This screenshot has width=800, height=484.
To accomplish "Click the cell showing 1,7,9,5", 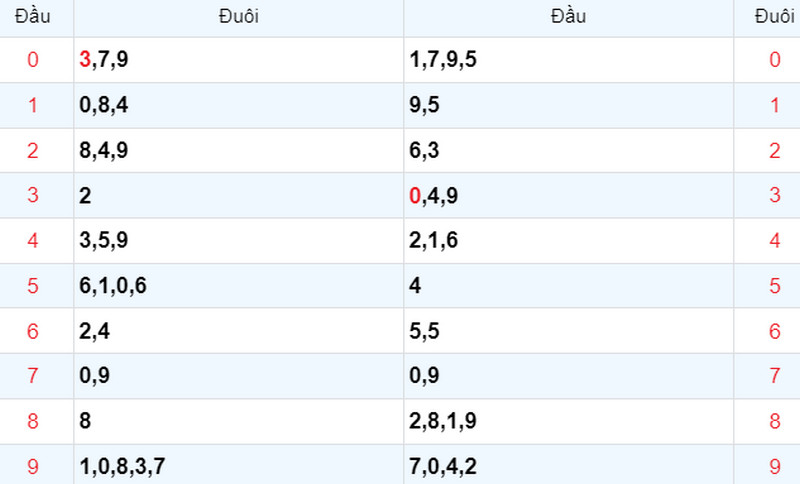I will click(x=568, y=60).
